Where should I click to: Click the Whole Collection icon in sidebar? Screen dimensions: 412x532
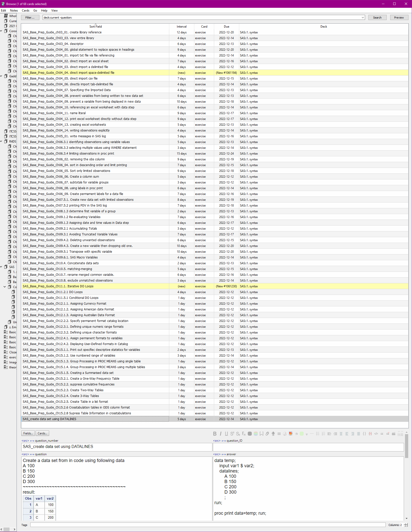click(6, 16)
